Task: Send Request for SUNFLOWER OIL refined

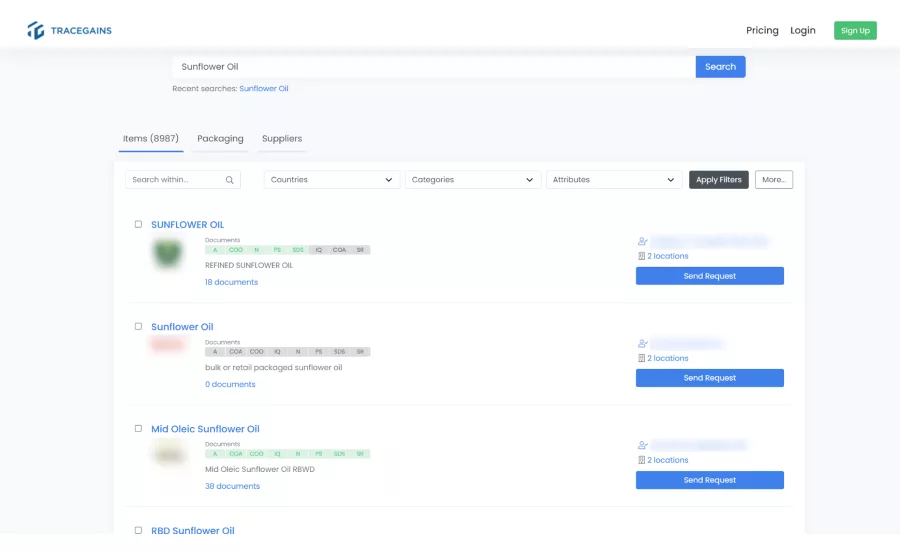Action: (709, 276)
